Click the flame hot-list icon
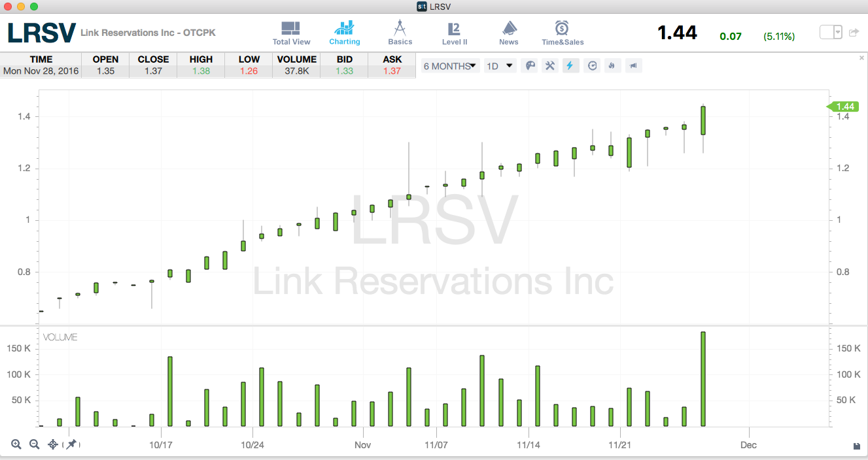This screenshot has height=460, width=868. pyautogui.click(x=612, y=66)
